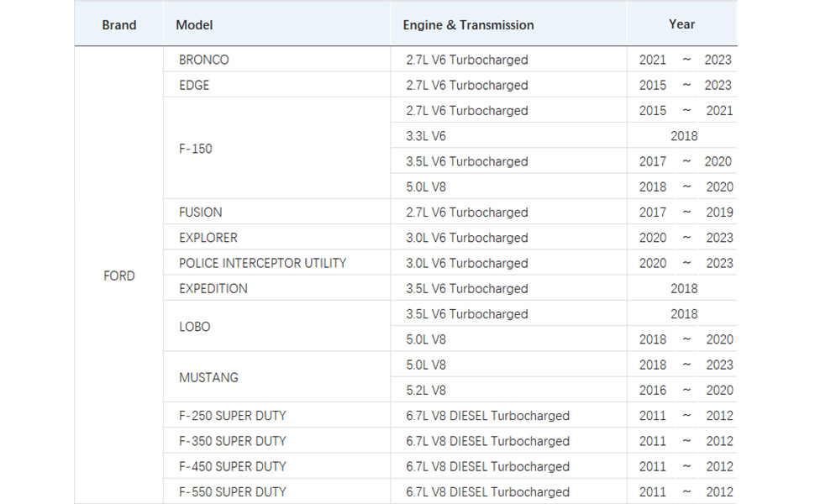The height and width of the screenshot is (504, 815).
Task: Click F-450 SUPER DUTY's start year 2011
Action: (652, 466)
